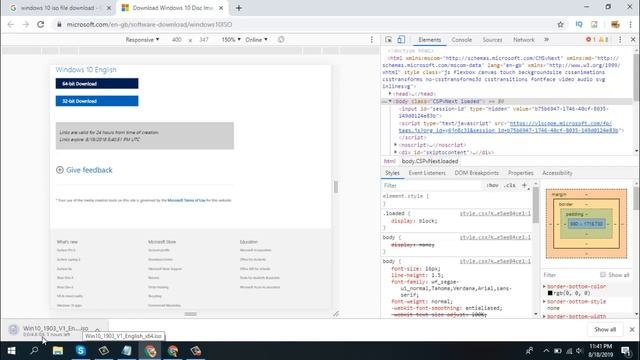Switch to the Sources tab
Viewport: 640px width, 360px height.
pyautogui.click(x=492, y=40)
